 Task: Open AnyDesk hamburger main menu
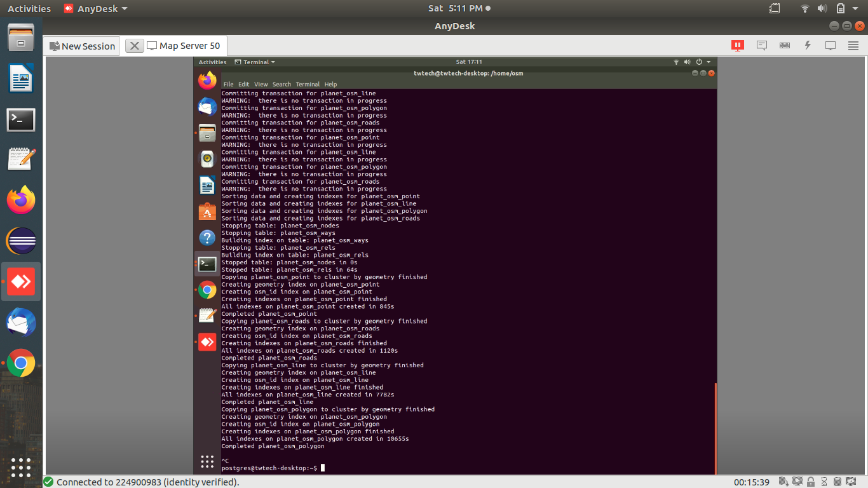853,45
